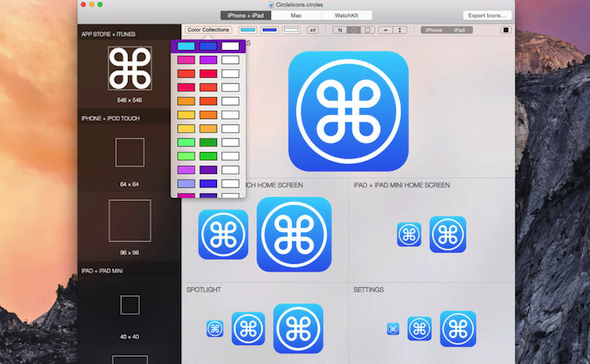590x364 pixels.
Task: Select the larger iPhone home screen icon
Action: click(x=294, y=234)
